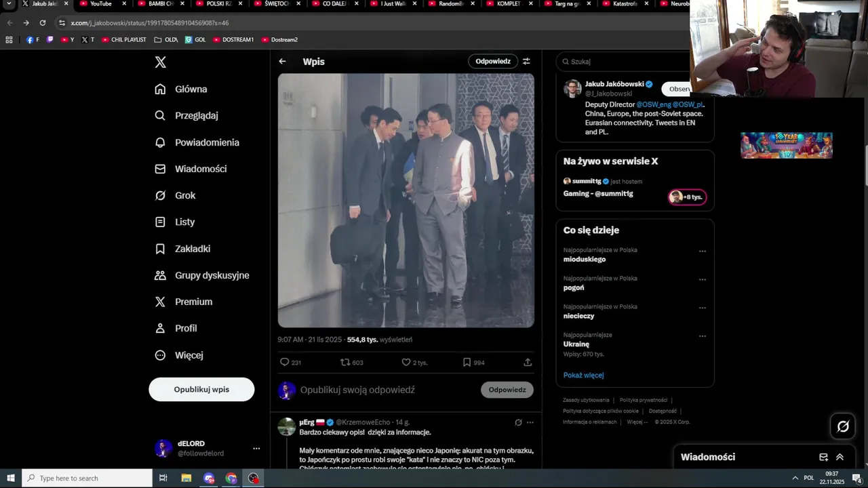
Task: Click the Odpowiedz button in post header
Action: (x=493, y=62)
